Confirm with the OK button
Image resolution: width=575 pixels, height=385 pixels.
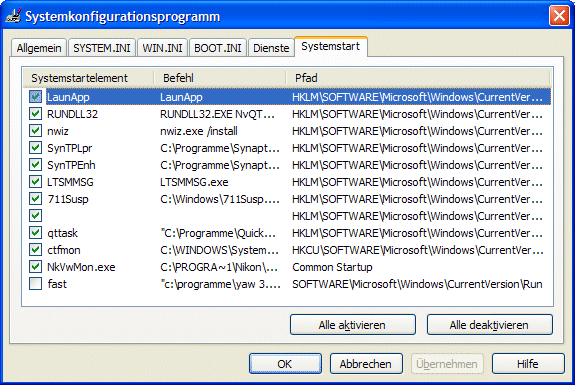click(x=285, y=364)
